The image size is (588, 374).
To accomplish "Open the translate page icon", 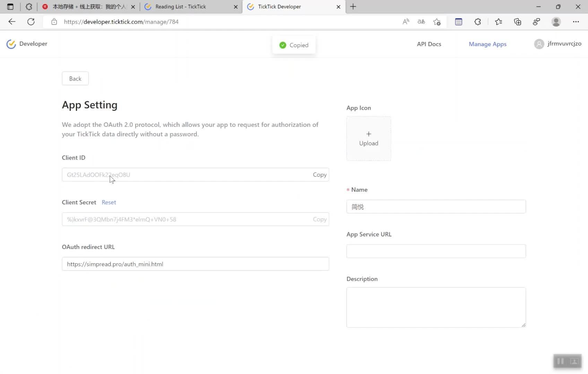I will [421, 22].
